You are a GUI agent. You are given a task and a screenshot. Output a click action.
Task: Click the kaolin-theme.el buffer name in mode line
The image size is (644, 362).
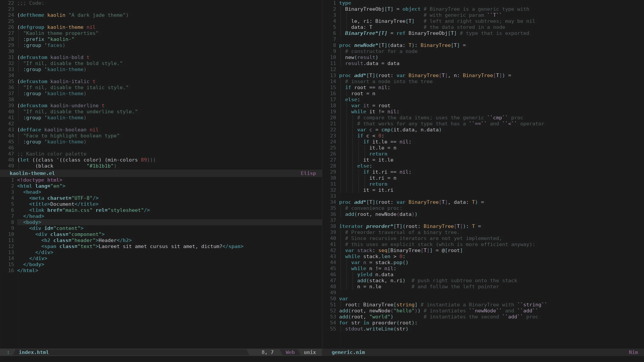(32, 173)
